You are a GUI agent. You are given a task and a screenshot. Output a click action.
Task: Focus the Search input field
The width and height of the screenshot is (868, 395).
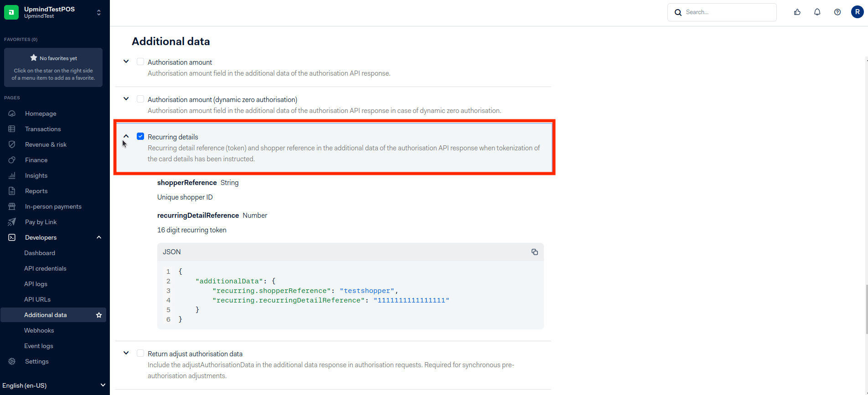point(722,12)
